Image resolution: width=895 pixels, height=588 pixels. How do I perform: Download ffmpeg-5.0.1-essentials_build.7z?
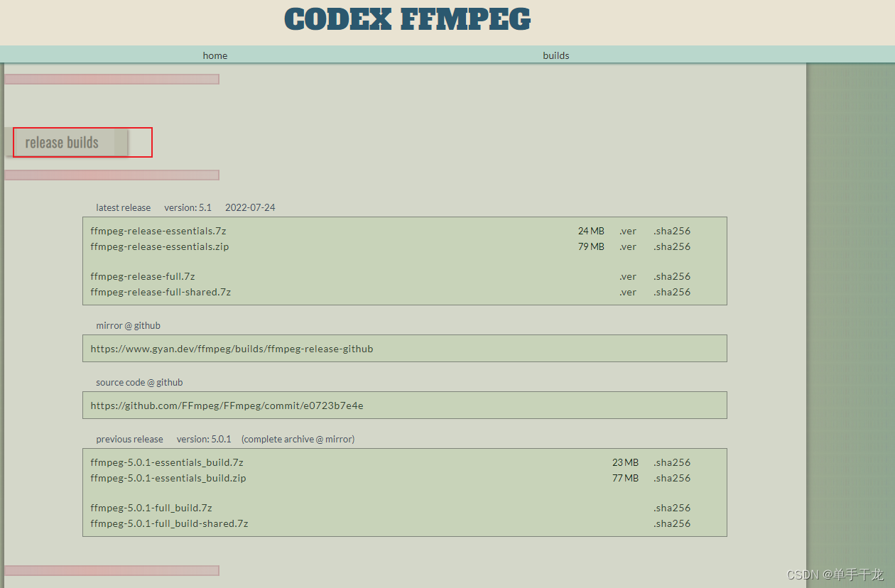[167, 462]
